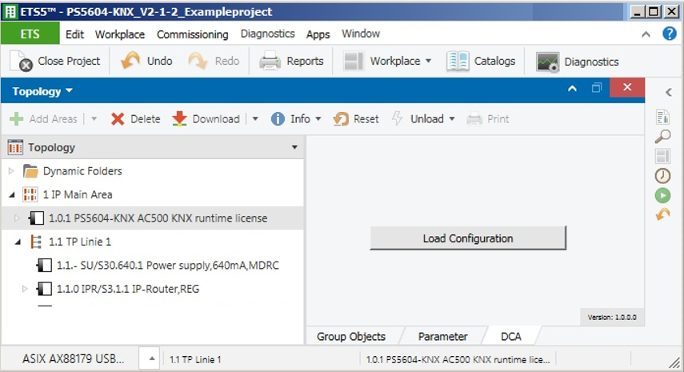
Task: Click the Undo arrow icon
Action: point(130,61)
